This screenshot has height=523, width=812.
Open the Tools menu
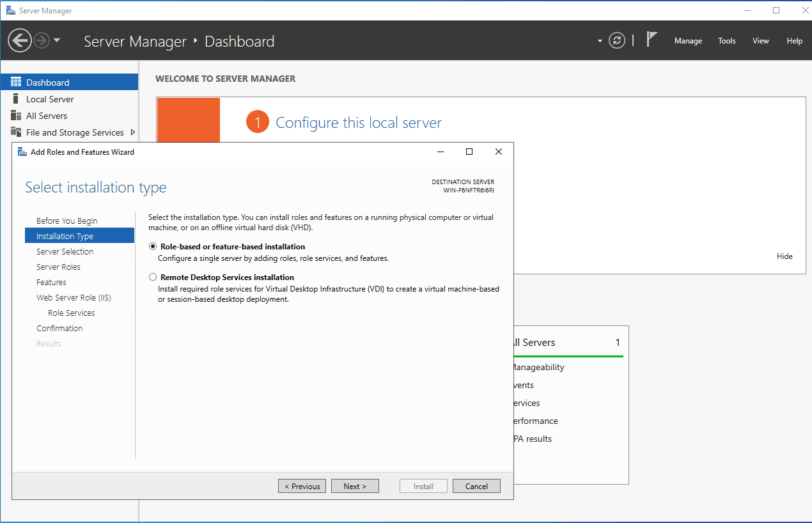pos(726,41)
